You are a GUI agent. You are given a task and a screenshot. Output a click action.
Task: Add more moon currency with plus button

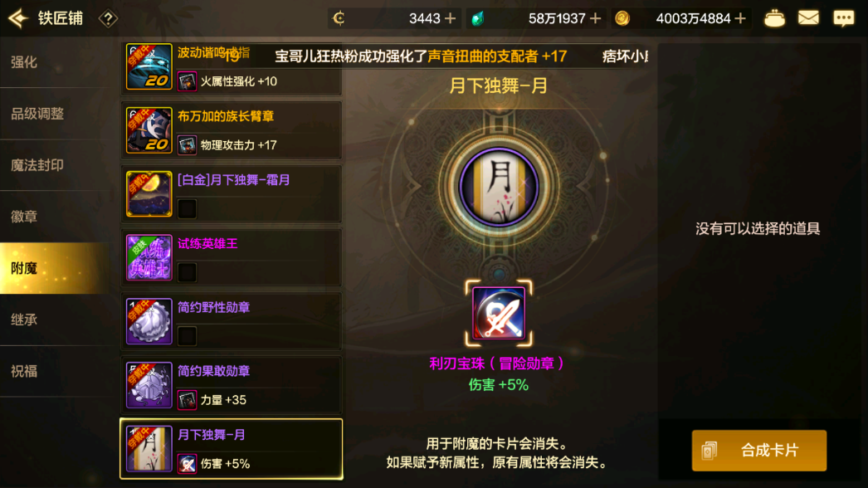click(451, 19)
